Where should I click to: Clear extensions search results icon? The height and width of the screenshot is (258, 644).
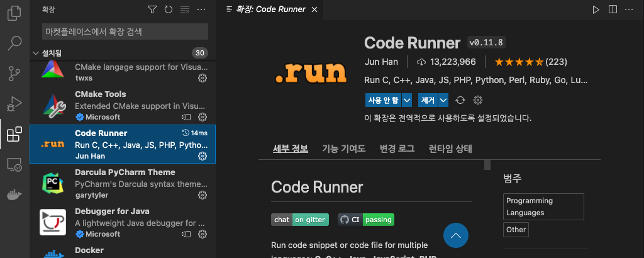click(x=185, y=9)
